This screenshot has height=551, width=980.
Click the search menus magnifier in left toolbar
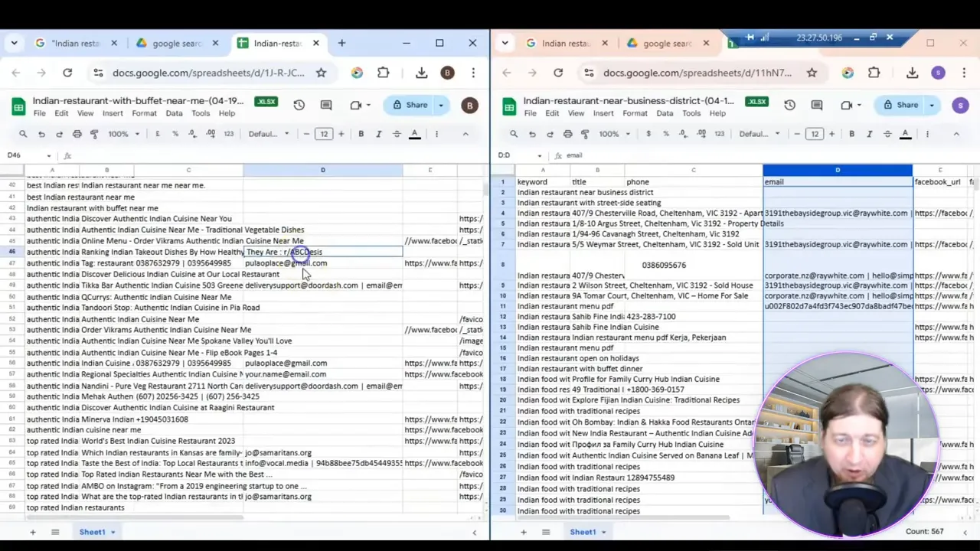pos(23,134)
